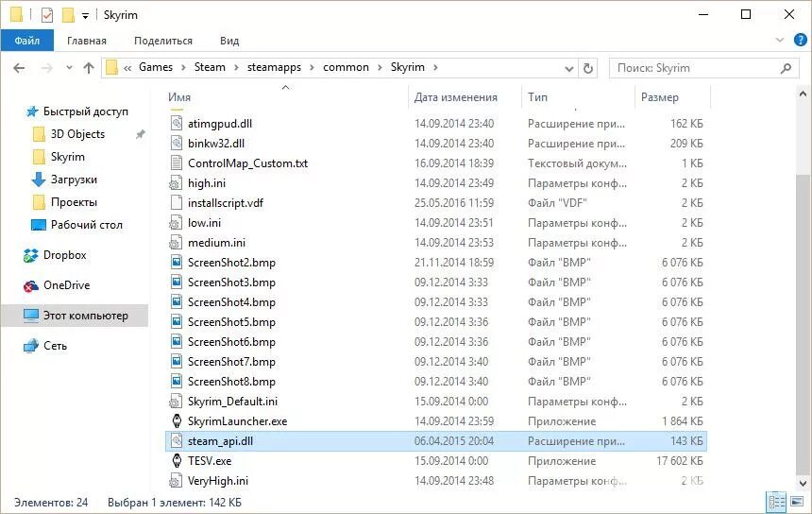Click the TESV.exe application icon

(177, 461)
